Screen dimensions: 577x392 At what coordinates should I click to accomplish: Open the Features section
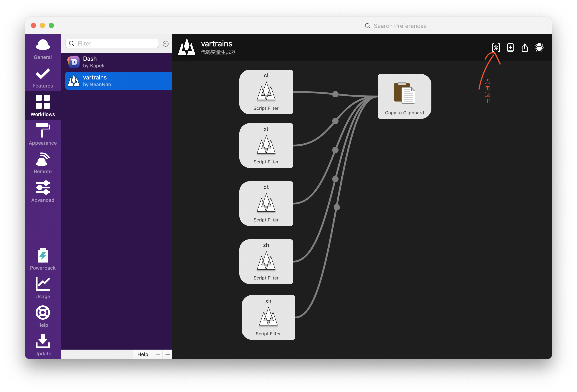43,78
